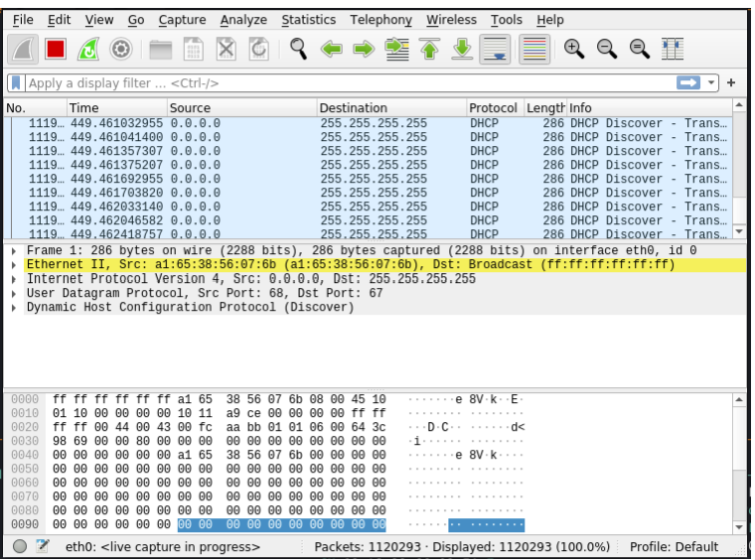Find a packet with magnifier icon
Image resolution: width=755 pixels, height=560 pixels.
pyautogui.click(x=299, y=49)
